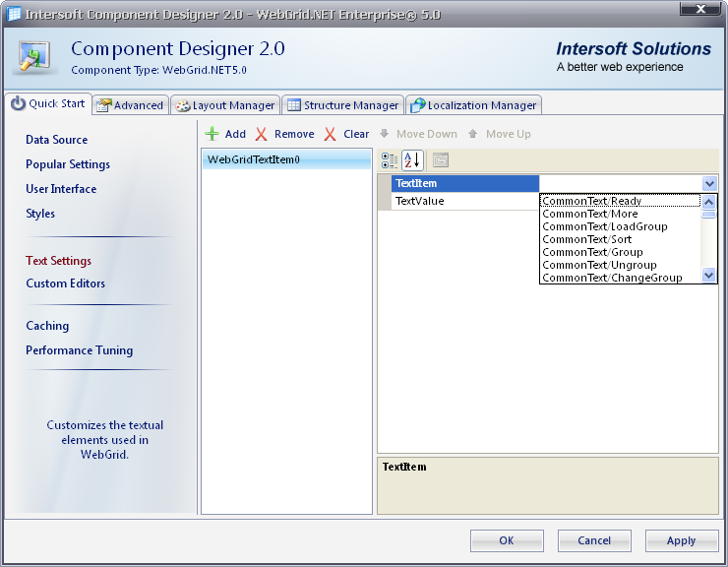The image size is (728, 567).
Task: Click the Clear button label
Action: click(356, 134)
